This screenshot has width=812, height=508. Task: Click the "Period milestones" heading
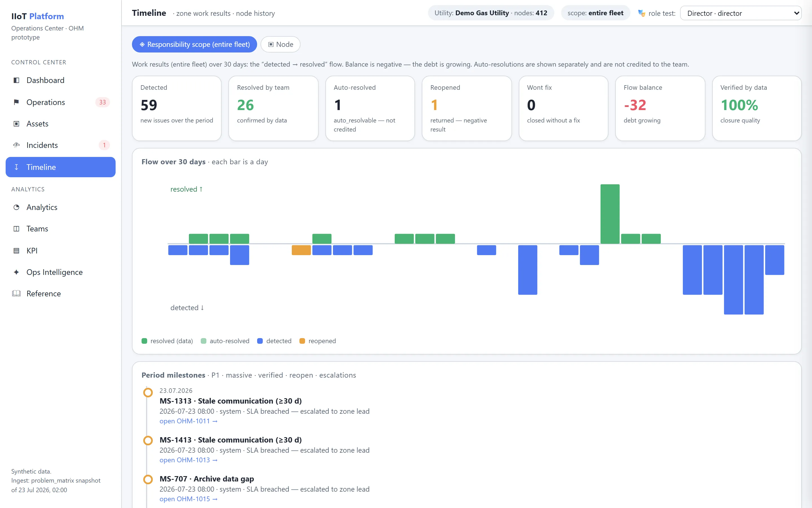[x=173, y=375]
